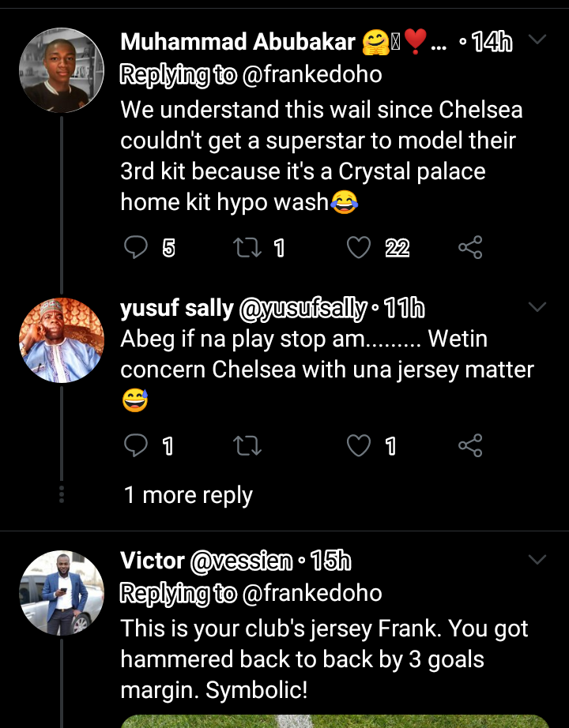Open attached image in Victor's tweet
The image size is (569, 728).
click(335, 721)
